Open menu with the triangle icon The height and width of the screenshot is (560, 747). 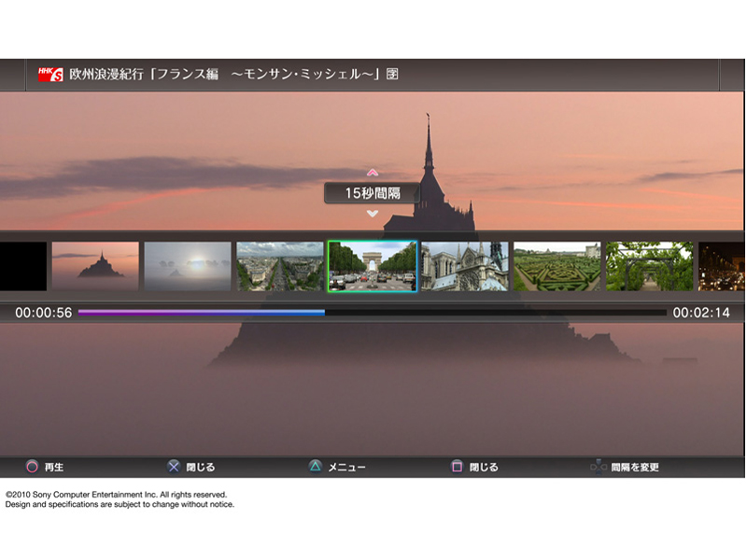tap(316, 467)
